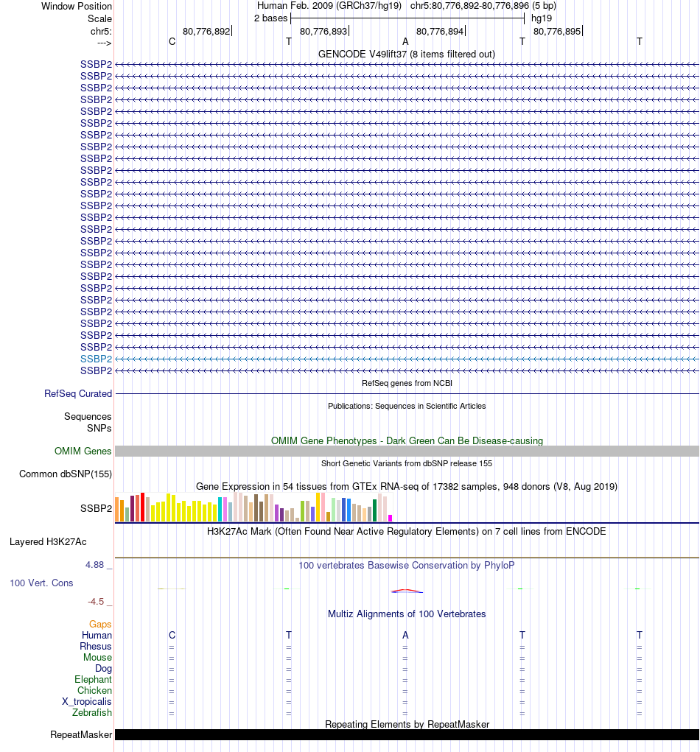Click 'Repeating Elements by RepeatMasker' title
This screenshot has height=752, width=700.
pos(407,724)
